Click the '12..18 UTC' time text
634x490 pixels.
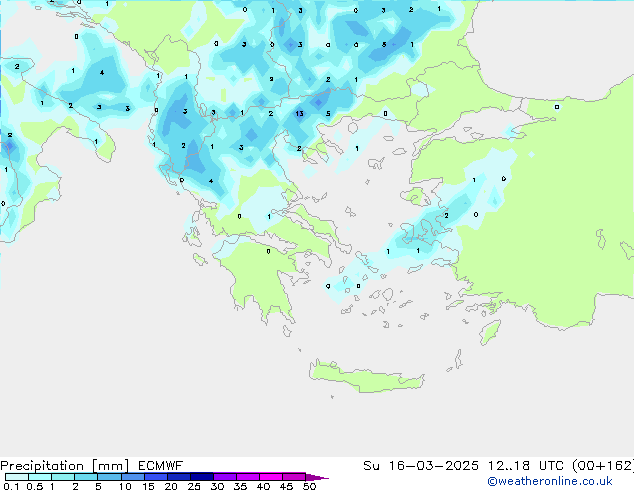coord(526,466)
